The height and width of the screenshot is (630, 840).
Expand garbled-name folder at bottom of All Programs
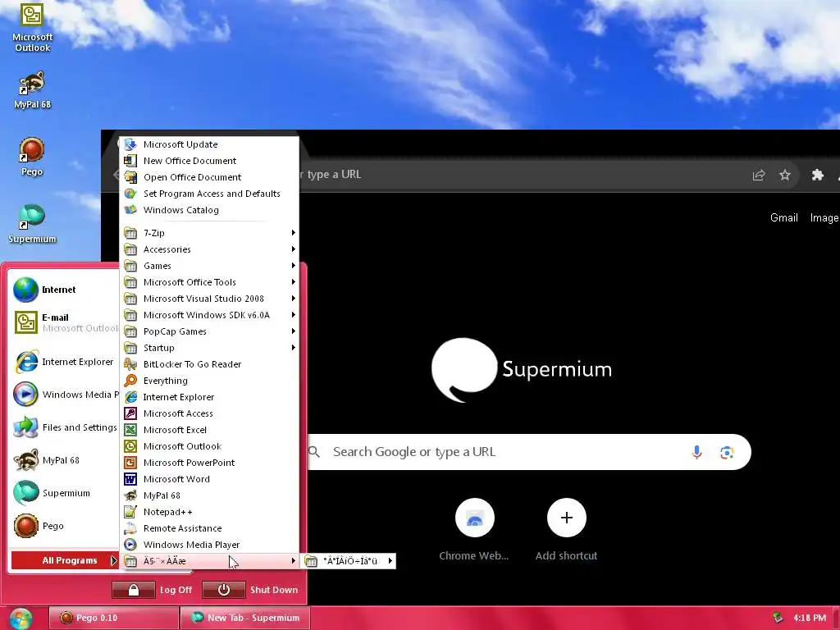209,561
